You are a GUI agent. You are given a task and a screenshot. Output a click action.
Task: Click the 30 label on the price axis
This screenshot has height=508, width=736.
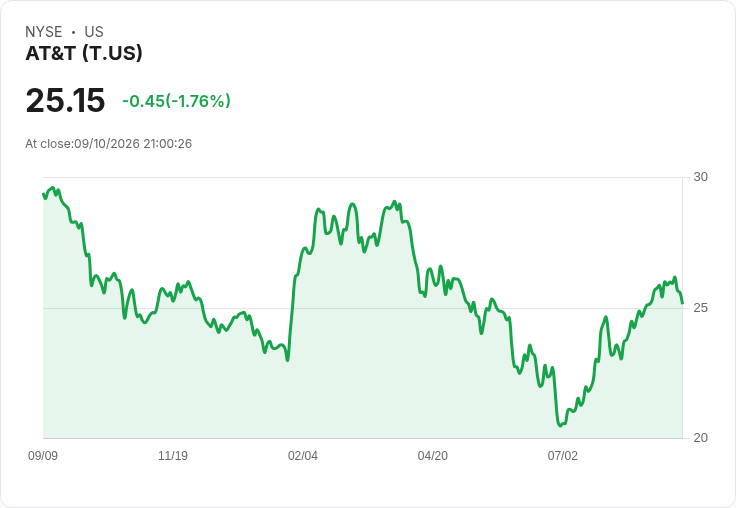pyautogui.click(x=700, y=177)
